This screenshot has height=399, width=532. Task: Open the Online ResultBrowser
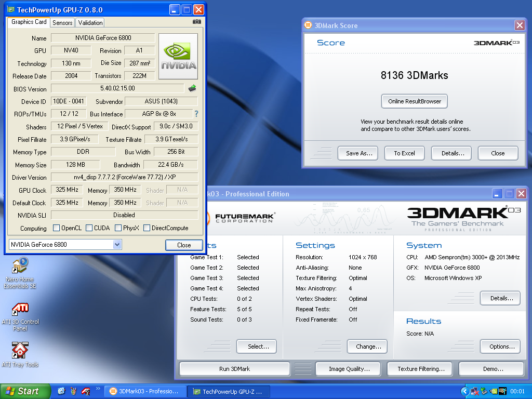coord(414,101)
